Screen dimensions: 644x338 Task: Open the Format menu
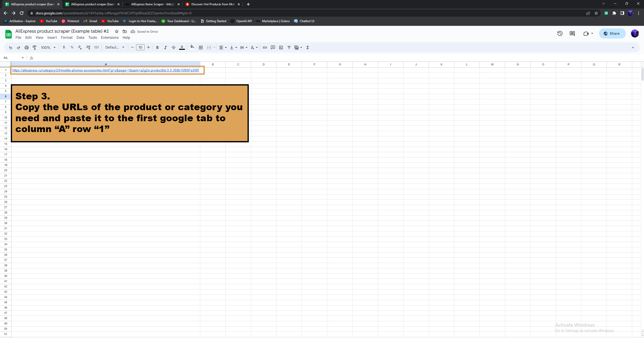coord(67,37)
